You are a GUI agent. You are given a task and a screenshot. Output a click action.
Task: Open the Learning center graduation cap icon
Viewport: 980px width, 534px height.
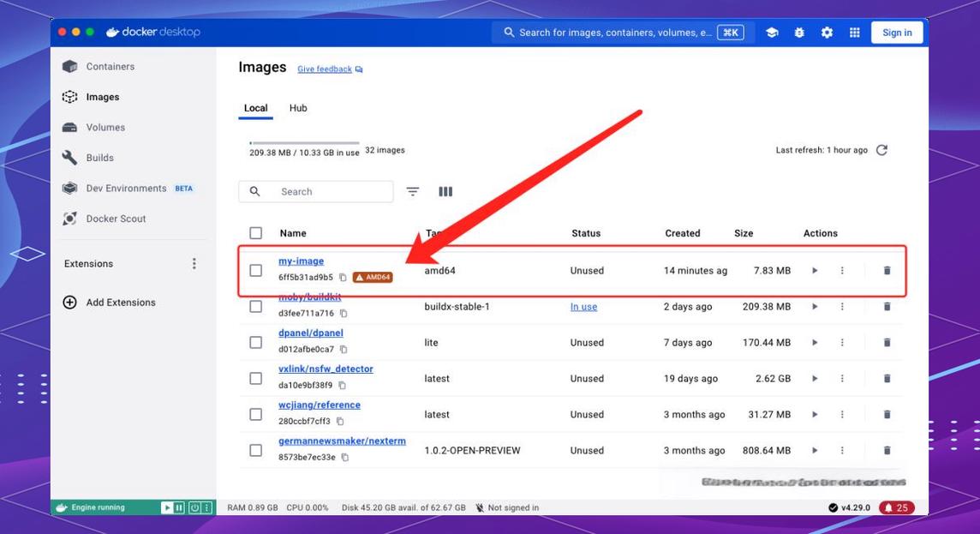tap(772, 33)
